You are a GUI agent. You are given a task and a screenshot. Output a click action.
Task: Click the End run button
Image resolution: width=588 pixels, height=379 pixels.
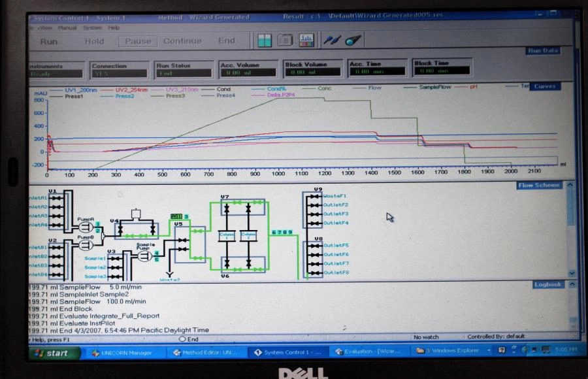pos(226,41)
